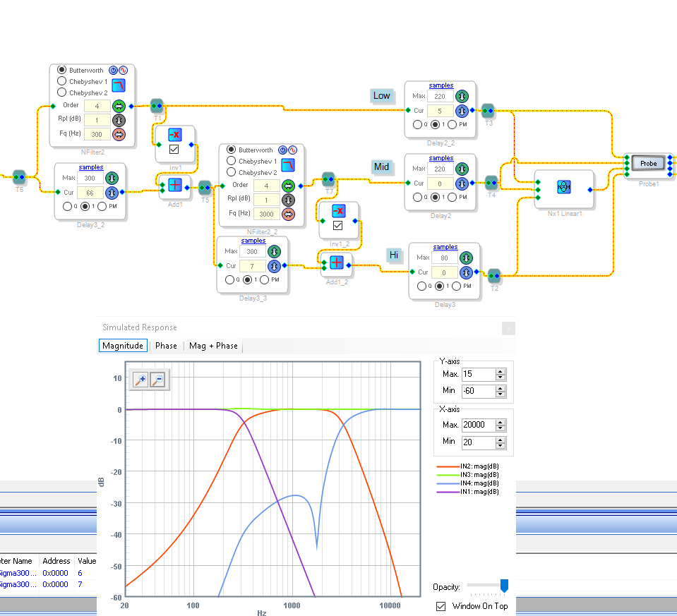Image resolution: width=677 pixels, height=616 pixels.
Task: Click the Opacity slider handle
Action: (504, 586)
